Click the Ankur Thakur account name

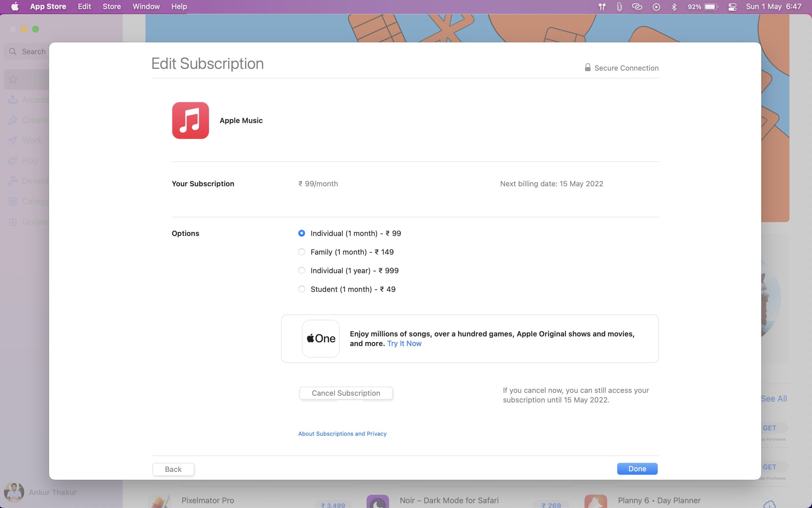point(53,492)
